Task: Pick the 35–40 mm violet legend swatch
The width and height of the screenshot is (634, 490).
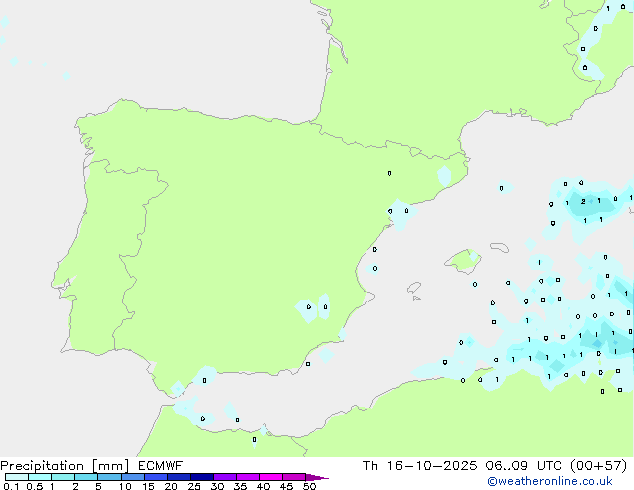Action: coord(248,477)
